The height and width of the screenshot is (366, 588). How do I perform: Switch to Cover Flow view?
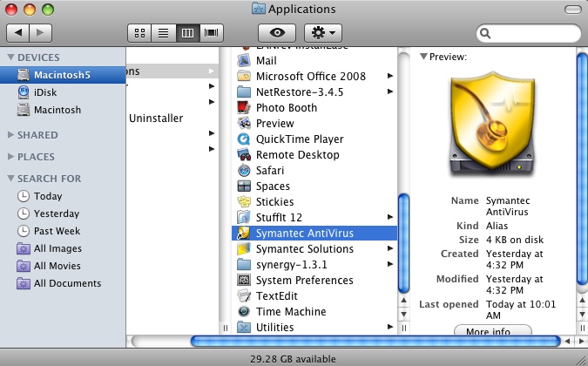(x=212, y=33)
